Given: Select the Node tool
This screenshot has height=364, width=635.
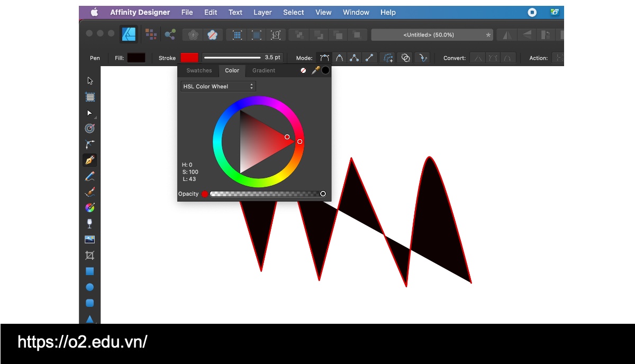Looking at the screenshot, I should click(89, 113).
